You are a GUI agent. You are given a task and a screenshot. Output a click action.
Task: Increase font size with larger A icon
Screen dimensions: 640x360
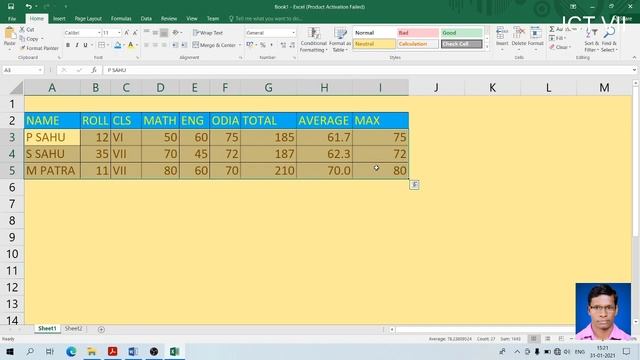pos(127,33)
